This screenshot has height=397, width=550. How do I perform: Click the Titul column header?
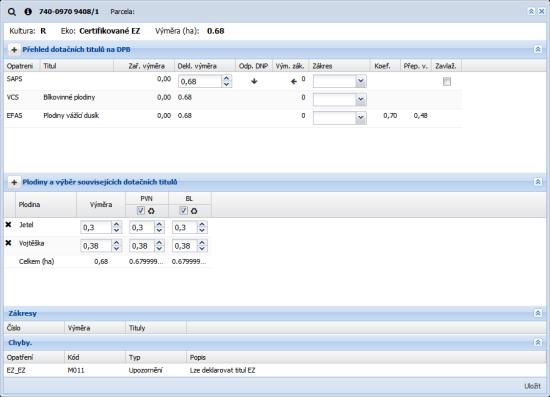click(76, 66)
